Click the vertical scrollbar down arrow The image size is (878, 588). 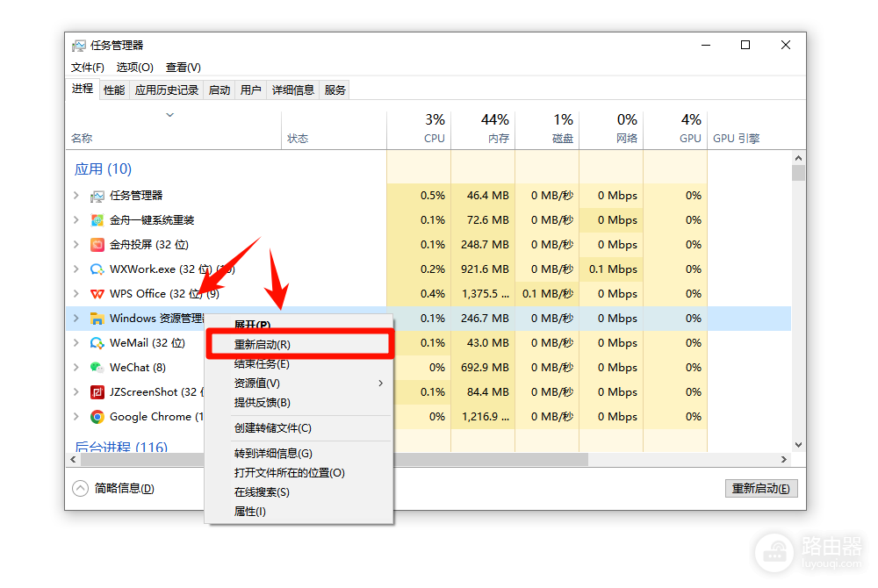pyautogui.click(x=798, y=445)
